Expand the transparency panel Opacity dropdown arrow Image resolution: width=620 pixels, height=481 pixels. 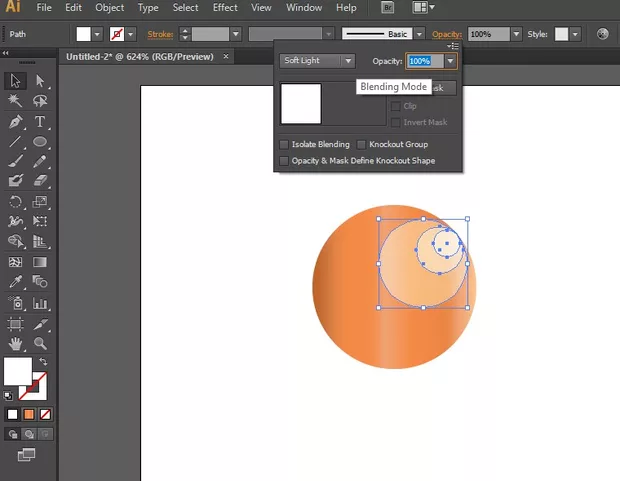pyautogui.click(x=451, y=61)
